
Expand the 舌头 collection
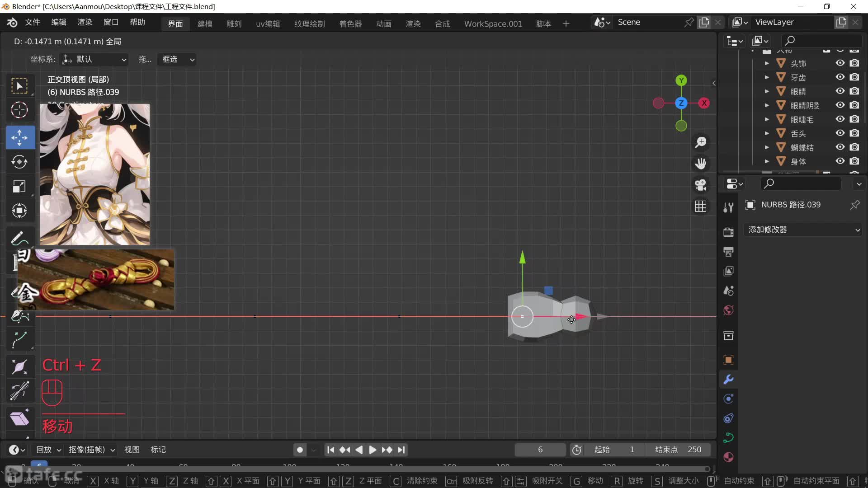click(767, 133)
